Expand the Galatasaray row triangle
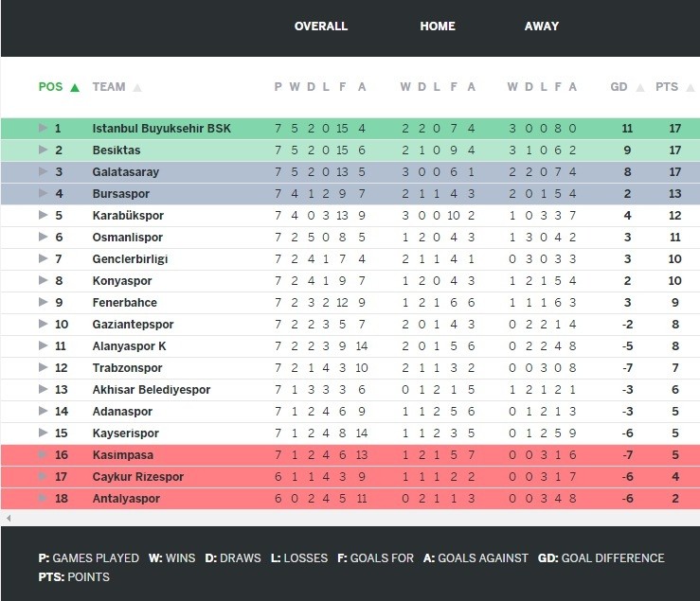The image size is (700, 601). click(x=43, y=171)
